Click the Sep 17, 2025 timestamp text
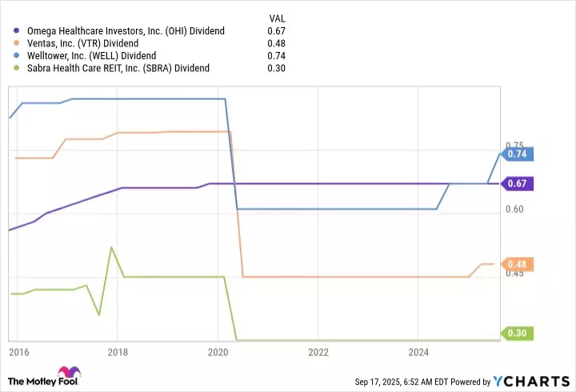This screenshot has height=392, width=576. click(401, 382)
